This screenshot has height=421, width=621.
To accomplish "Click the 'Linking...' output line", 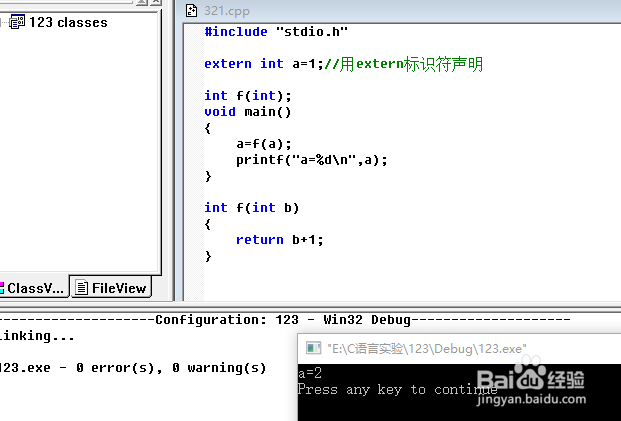I will click(x=37, y=336).
